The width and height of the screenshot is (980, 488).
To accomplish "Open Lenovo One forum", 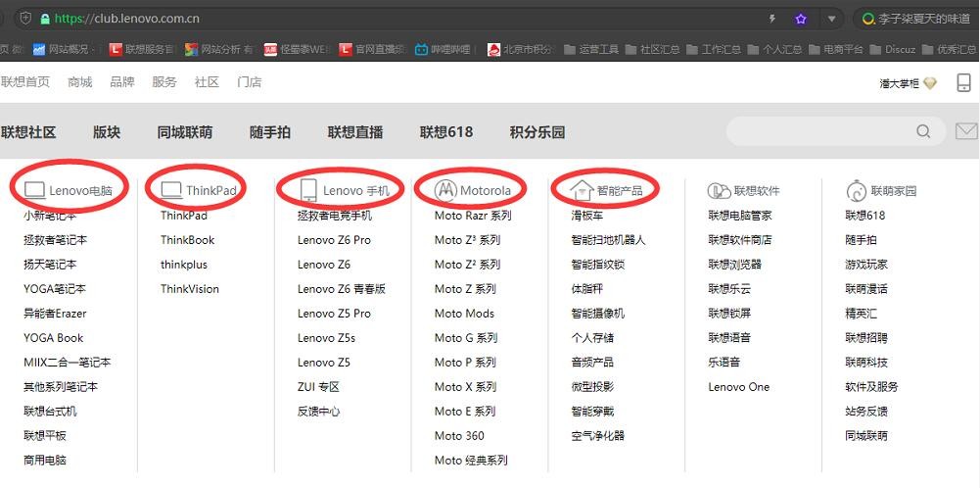I will [739, 387].
